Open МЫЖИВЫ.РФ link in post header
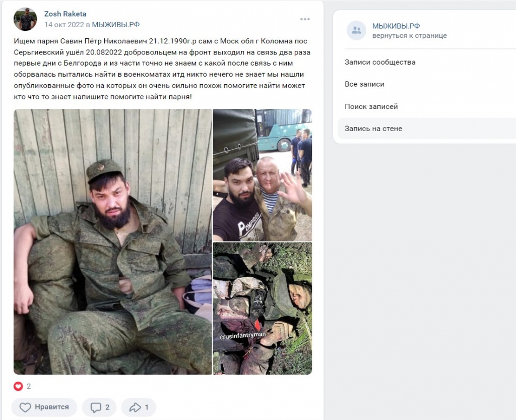 tap(115, 25)
